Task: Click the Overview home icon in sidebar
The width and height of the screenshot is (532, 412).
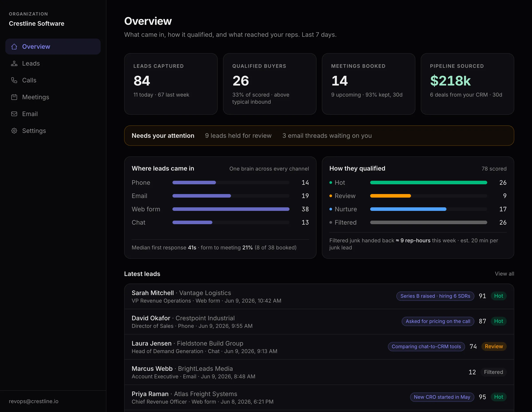Action: pos(14,47)
